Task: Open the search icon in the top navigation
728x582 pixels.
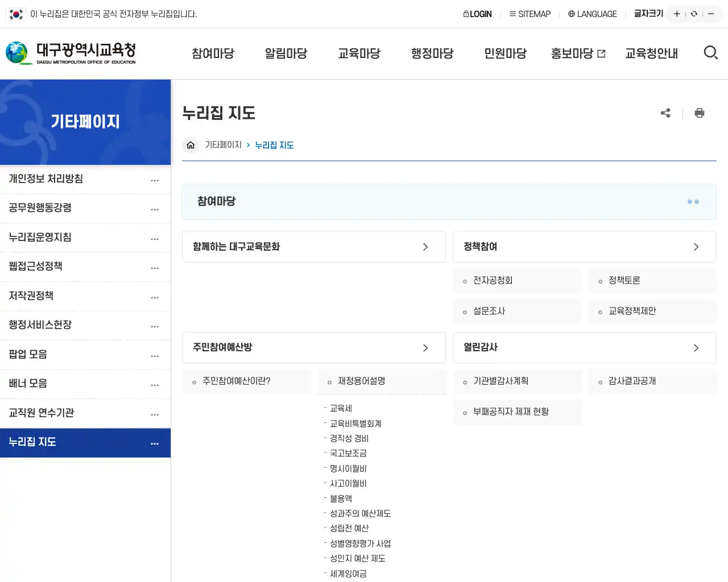Action: click(x=711, y=52)
